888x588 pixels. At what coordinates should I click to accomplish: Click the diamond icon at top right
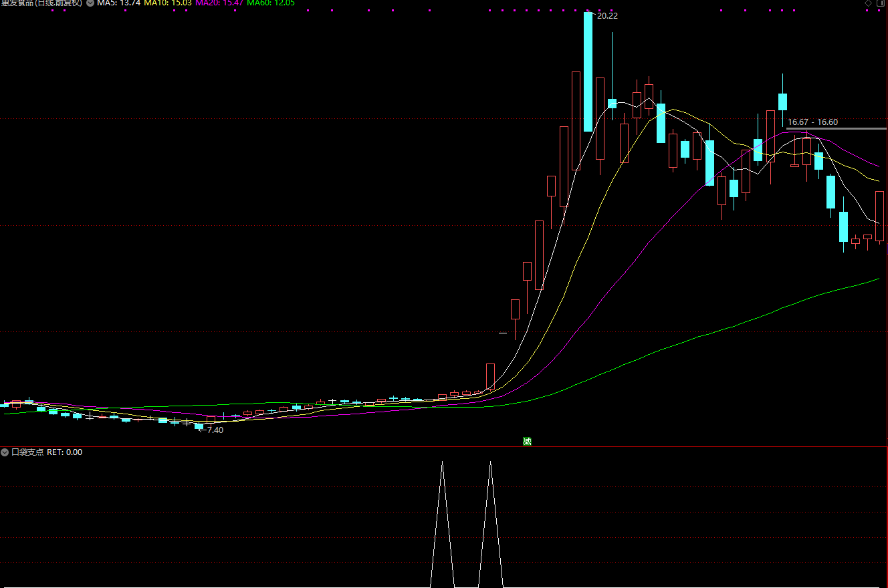point(869,3)
